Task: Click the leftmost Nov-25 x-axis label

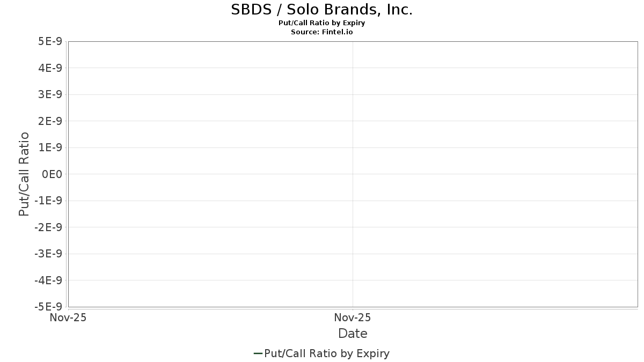Action: click(x=68, y=317)
